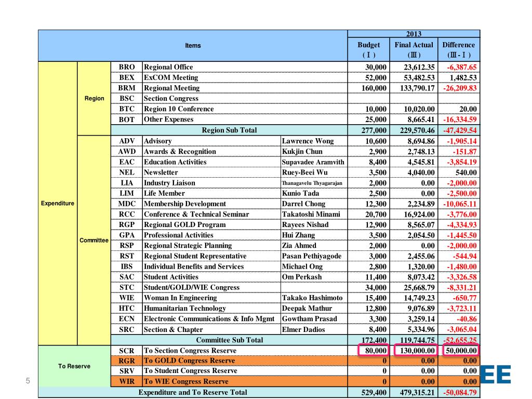Screen dimensions: 532x399
Task: Select the difference value -47,429.54
Action: [x=459, y=130]
